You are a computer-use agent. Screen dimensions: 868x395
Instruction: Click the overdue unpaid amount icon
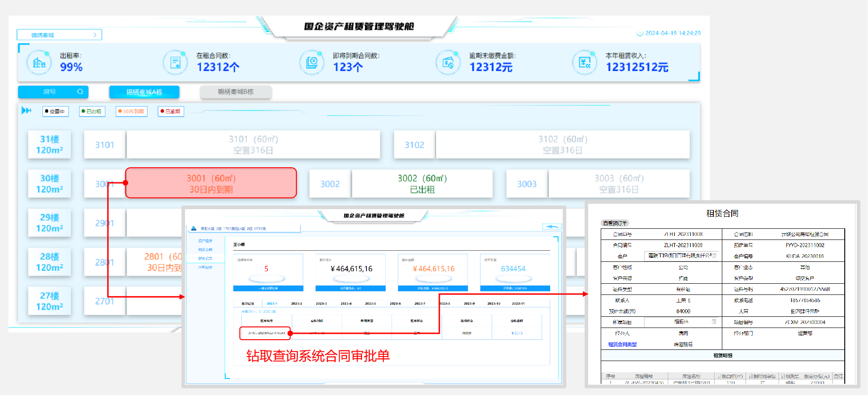[x=448, y=63]
